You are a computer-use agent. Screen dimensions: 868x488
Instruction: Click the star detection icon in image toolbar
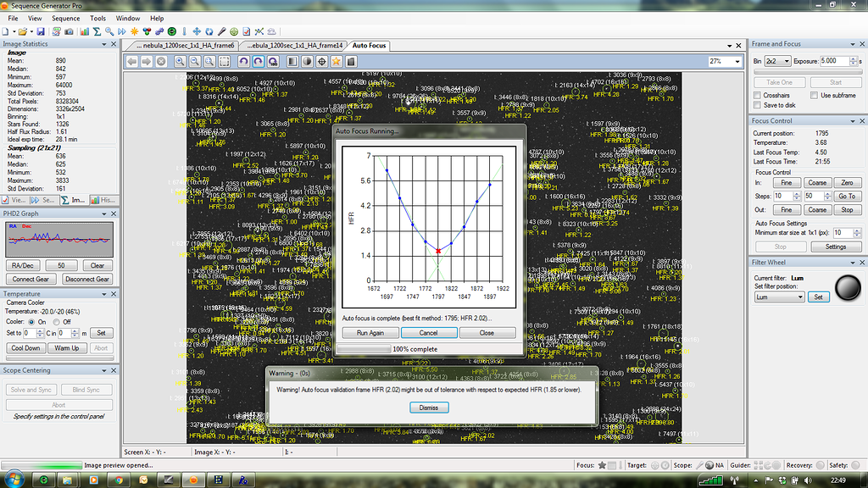[x=337, y=61]
